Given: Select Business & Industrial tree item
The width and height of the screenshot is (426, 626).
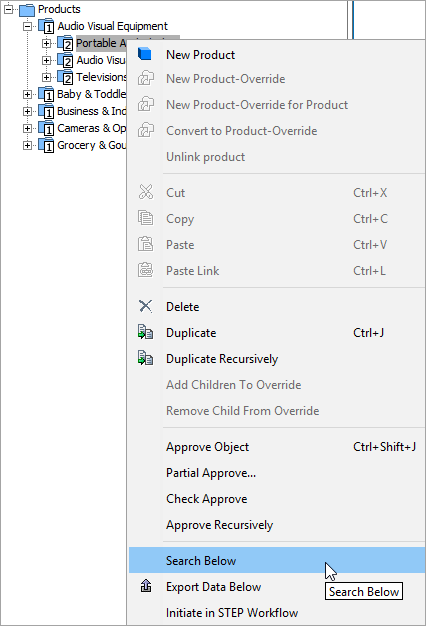Looking at the screenshot, I should [91, 111].
